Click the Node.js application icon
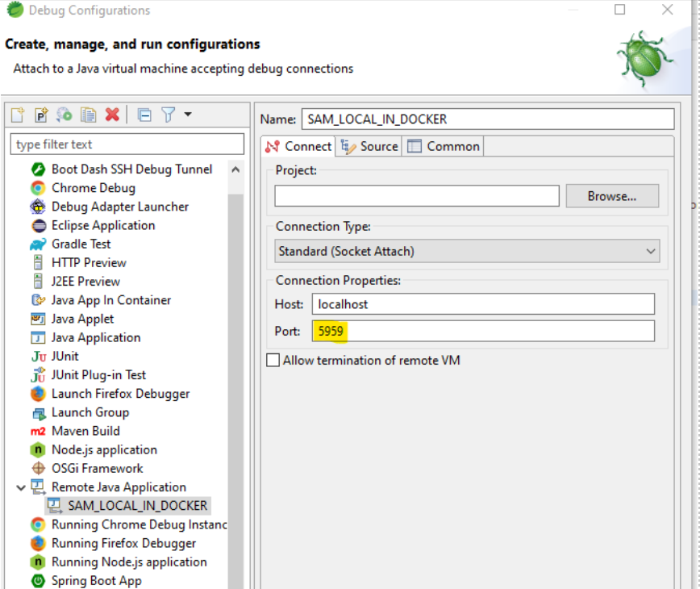The width and height of the screenshot is (700, 589). point(38,449)
